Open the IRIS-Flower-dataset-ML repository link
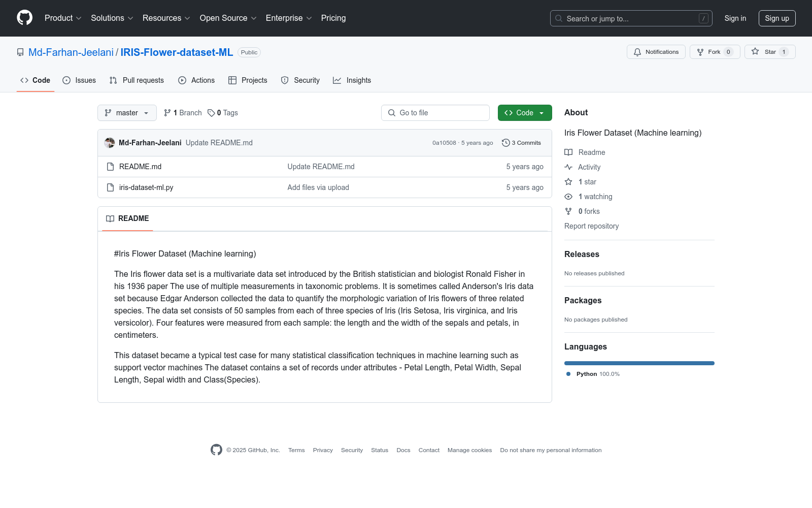The width and height of the screenshot is (812, 508). (177, 52)
